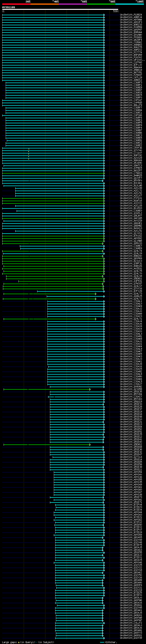Click the red 20% identity legend segment
The image size is (146, 644).
pyautogui.click(x=16, y=4)
